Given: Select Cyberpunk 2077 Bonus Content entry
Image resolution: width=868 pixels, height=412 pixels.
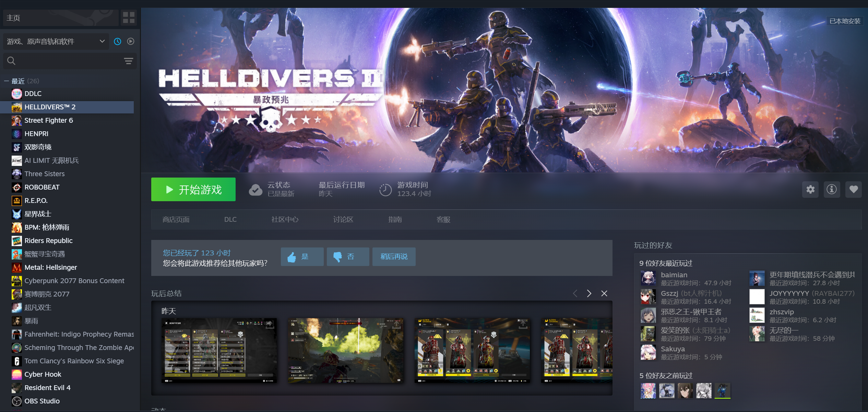Looking at the screenshot, I should [x=67, y=281].
